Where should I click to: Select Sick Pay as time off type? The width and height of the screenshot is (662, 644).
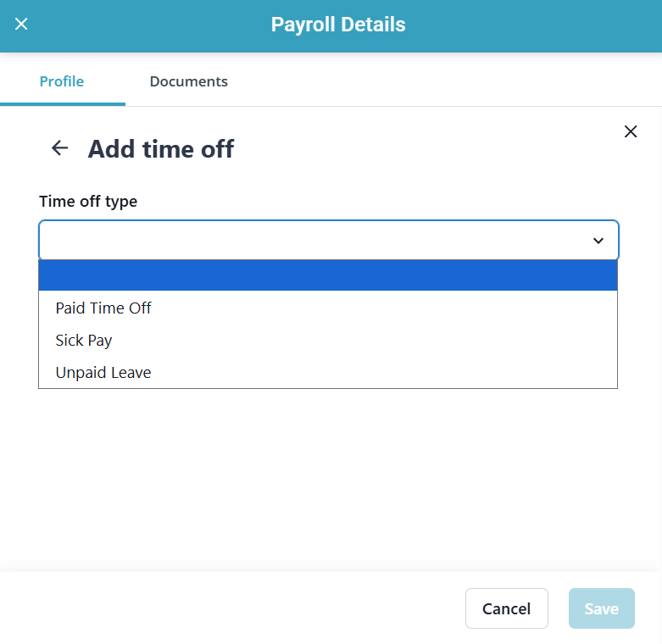(x=84, y=340)
